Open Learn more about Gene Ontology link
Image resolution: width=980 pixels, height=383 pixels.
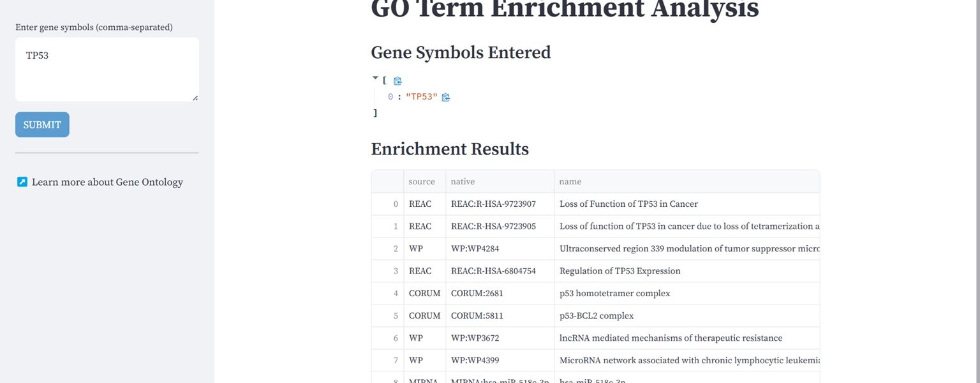coord(107,182)
